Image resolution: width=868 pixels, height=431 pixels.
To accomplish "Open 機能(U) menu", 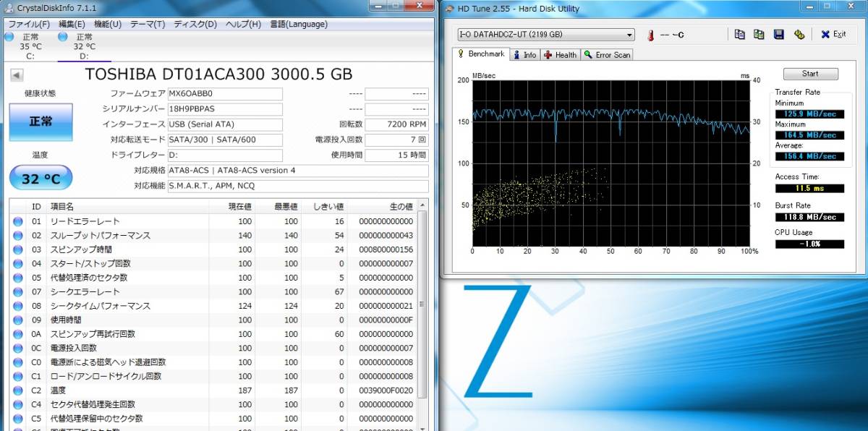I will point(108,24).
